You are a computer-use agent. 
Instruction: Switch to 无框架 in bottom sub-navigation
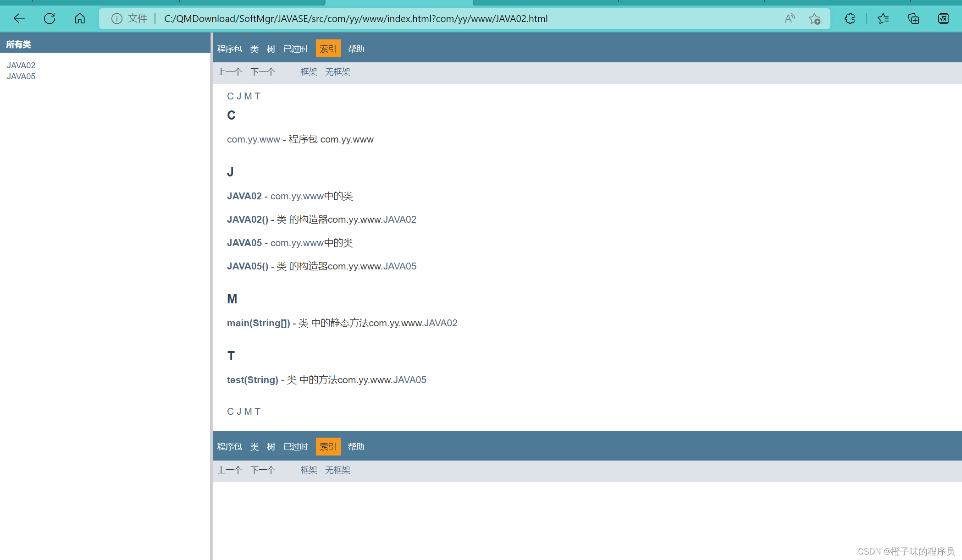tap(338, 470)
